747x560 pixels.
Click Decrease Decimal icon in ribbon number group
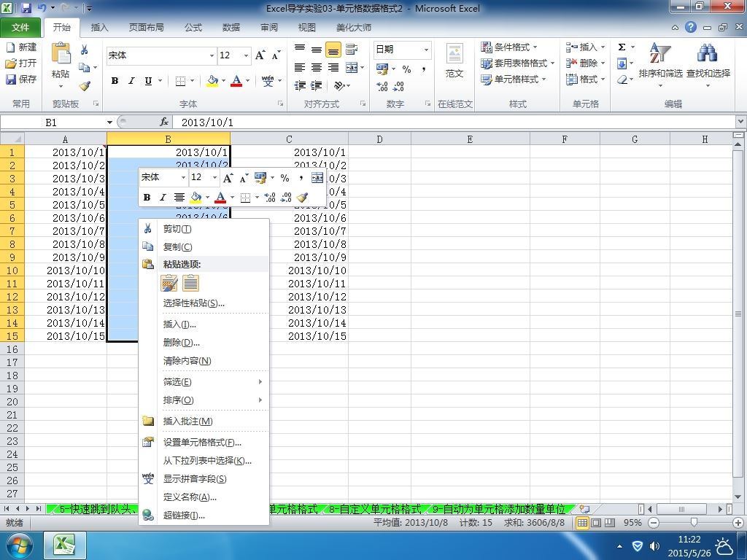[x=399, y=86]
